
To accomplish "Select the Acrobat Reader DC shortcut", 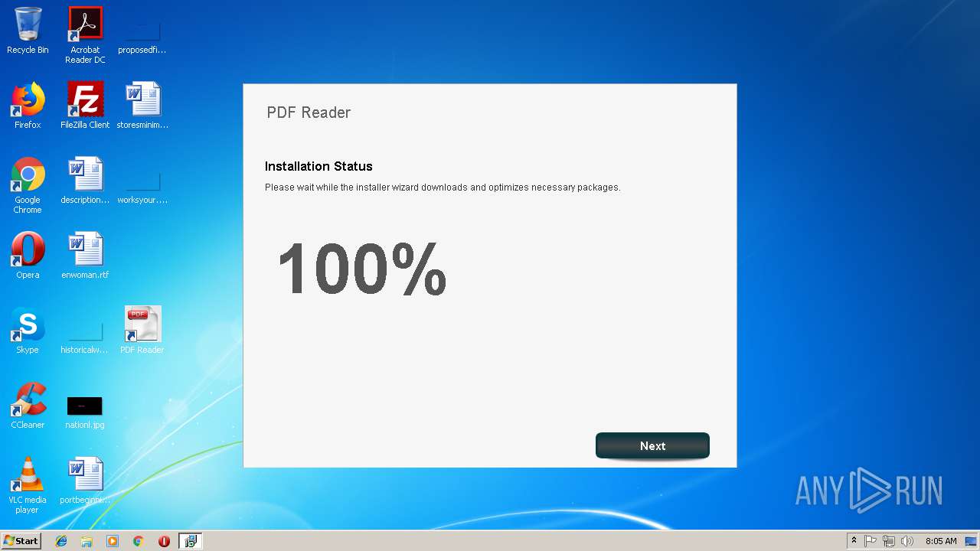I will pyautogui.click(x=85, y=35).
